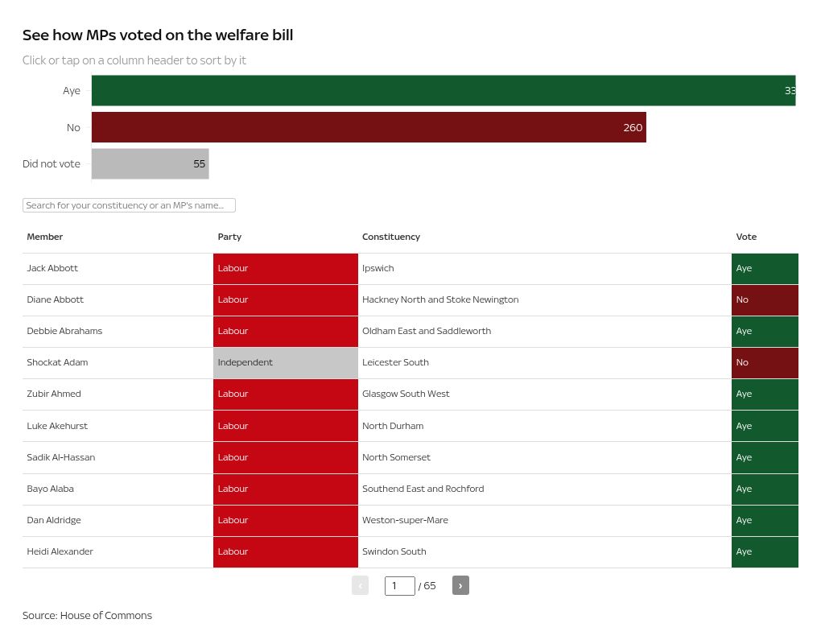The width and height of the screenshot is (821, 644).
Task: Click the grey Did not vote bar
Action: [x=150, y=164]
